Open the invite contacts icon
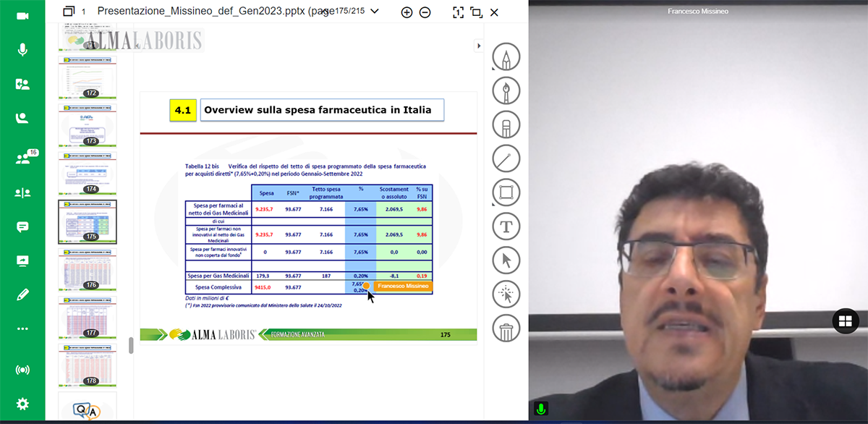 point(22,84)
